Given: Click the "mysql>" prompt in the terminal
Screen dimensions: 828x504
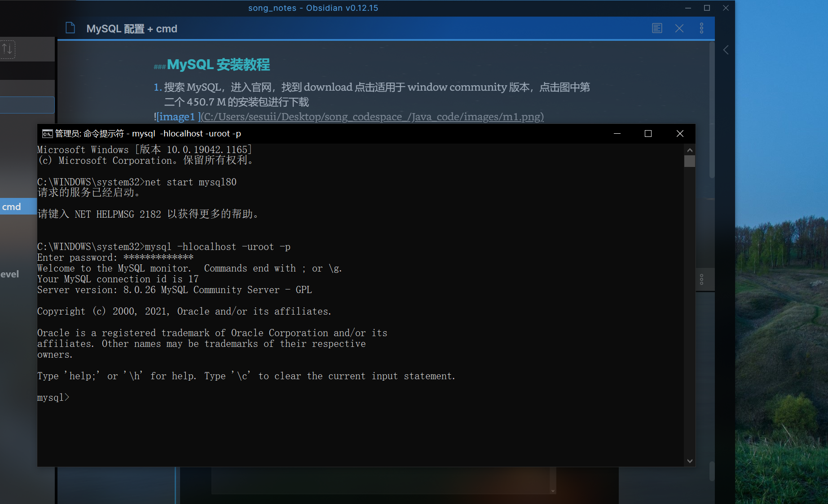Looking at the screenshot, I should pyautogui.click(x=53, y=397).
